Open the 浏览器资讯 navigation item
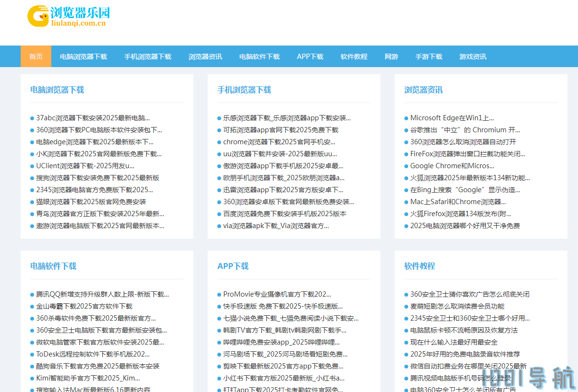 pyautogui.click(x=205, y=57)
